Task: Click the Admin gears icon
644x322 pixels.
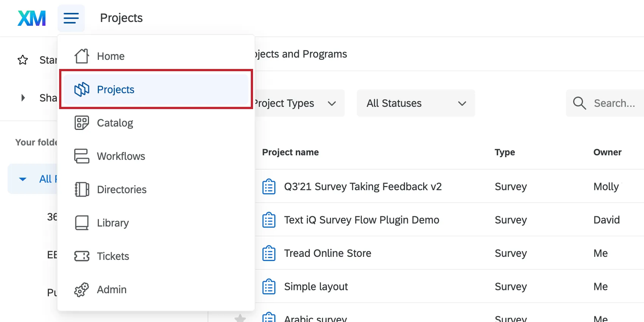Action: click(81, 290)
